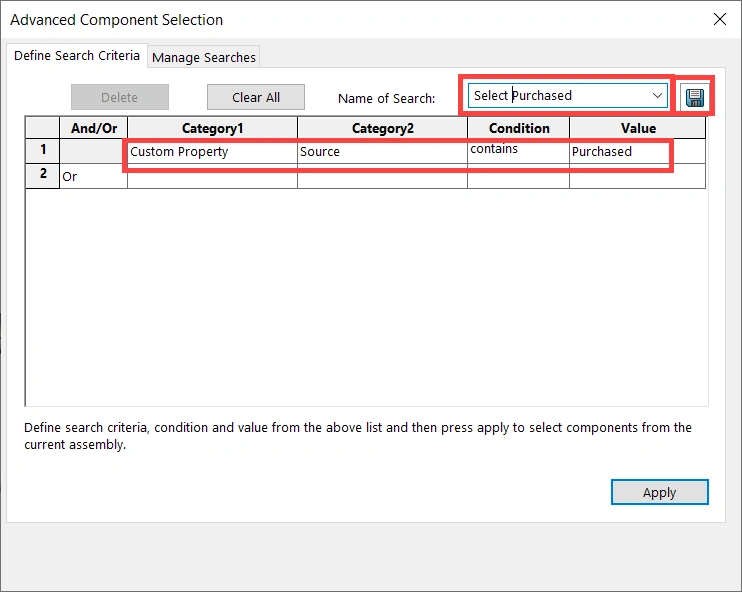The image size is (742, 592).
Task: Click the save search floppy disk icon
Action: tap(695, 97)
